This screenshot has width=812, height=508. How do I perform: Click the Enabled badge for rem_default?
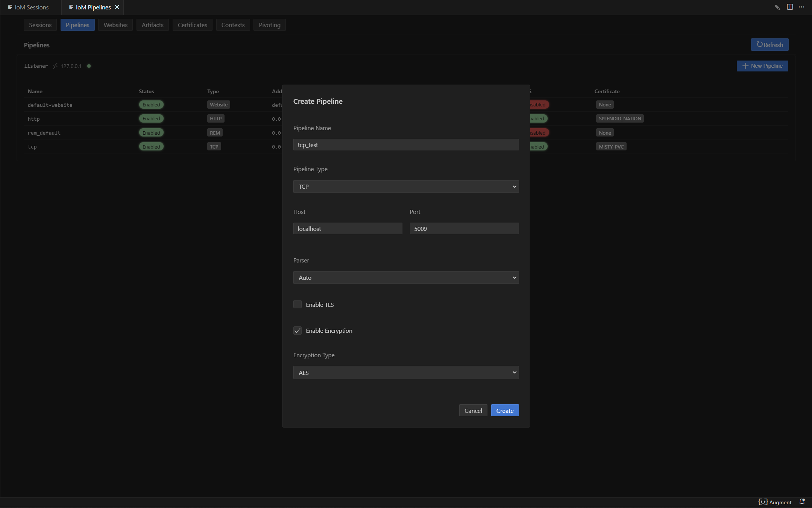[x=151, y=133]
